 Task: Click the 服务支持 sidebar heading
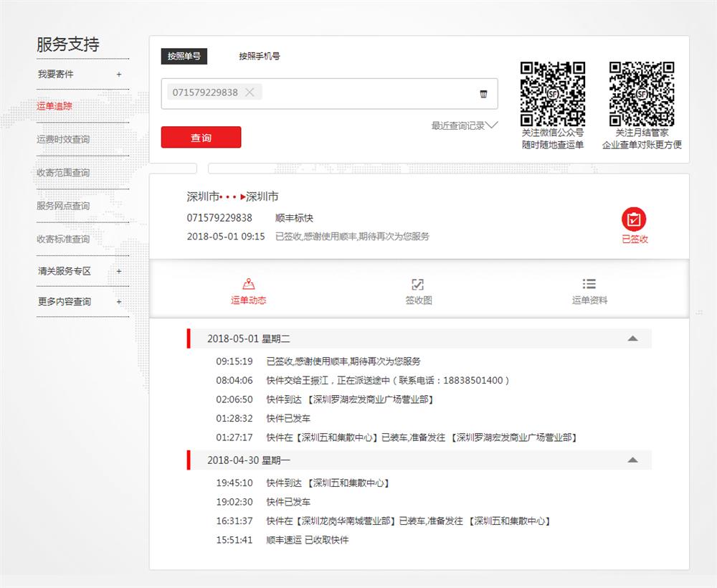67,44
